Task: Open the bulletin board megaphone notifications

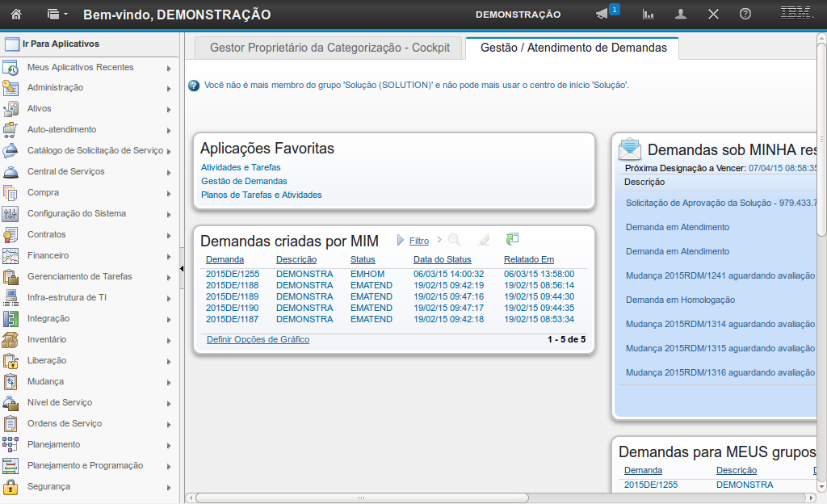Action: pyautogui.click(x=602, y=14)
